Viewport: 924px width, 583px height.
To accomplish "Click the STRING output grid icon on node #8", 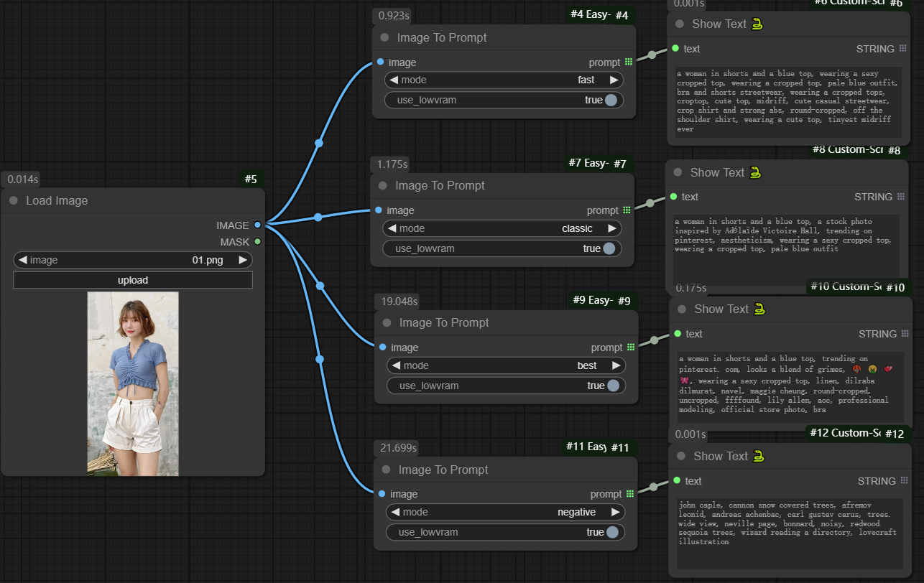I will (899, 197).
